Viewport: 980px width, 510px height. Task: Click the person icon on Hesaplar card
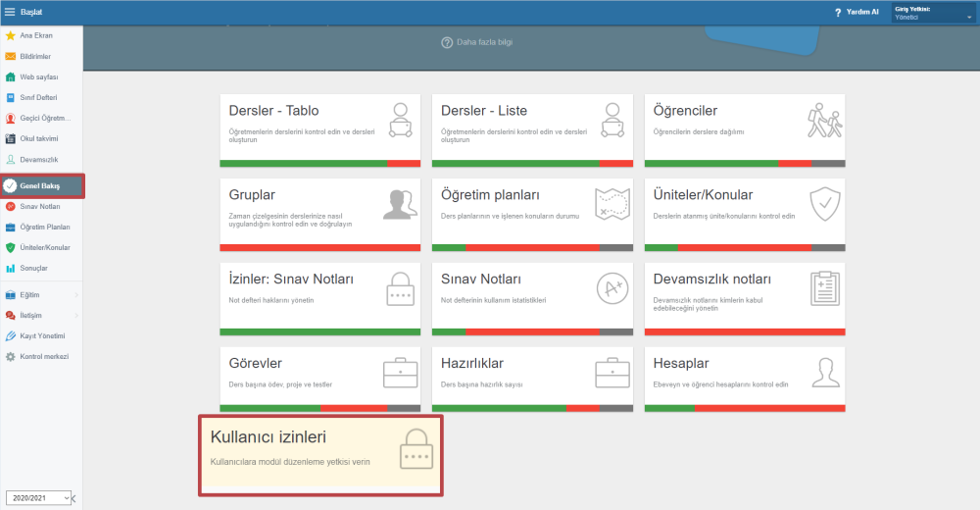click(x=825, y=373)
